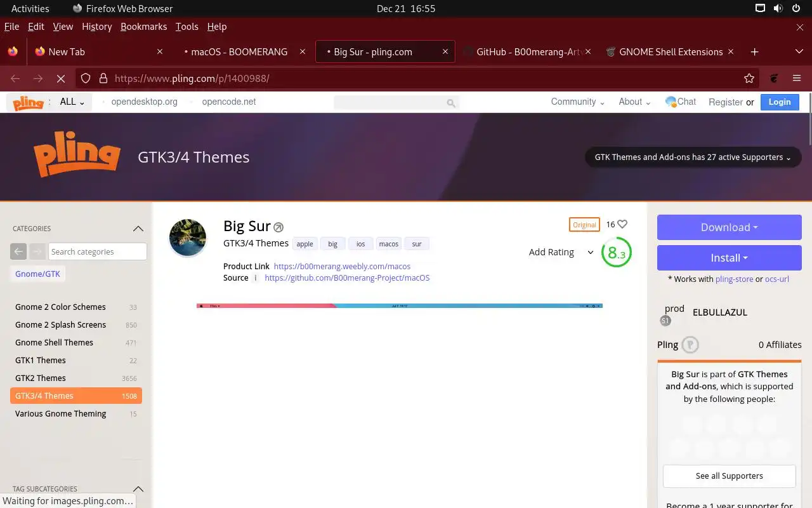Click the Login button
The height and width of the screenshot is (508, 812).
coord(780,102)
